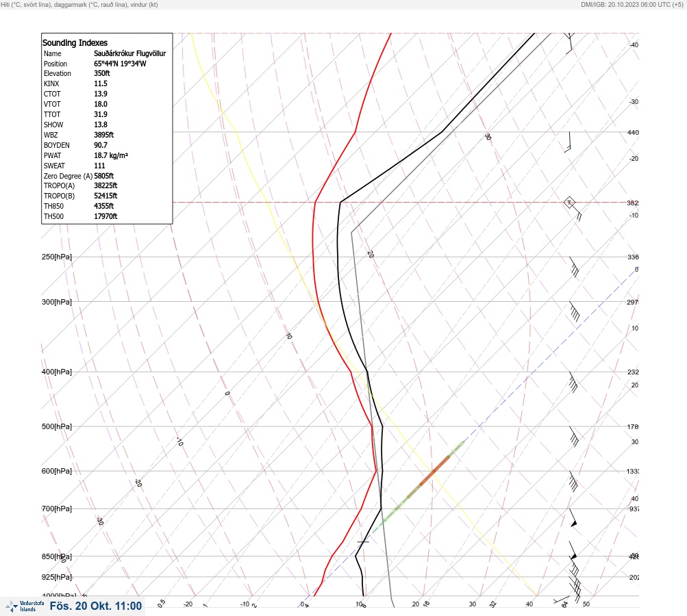The width and height of the screenshot is (687, 616).
Task: Click the wind pennant at 850 hPa level
Action: pyautogui.click(x=573, y=551)
